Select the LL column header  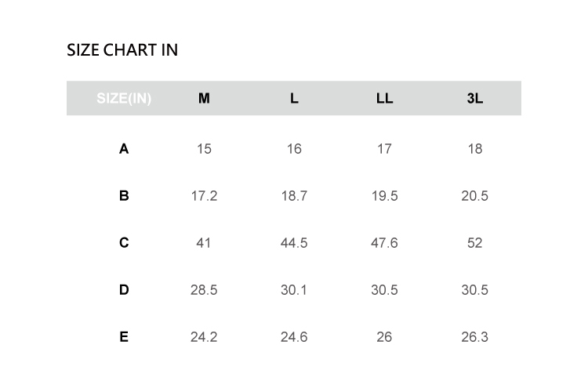384,99
